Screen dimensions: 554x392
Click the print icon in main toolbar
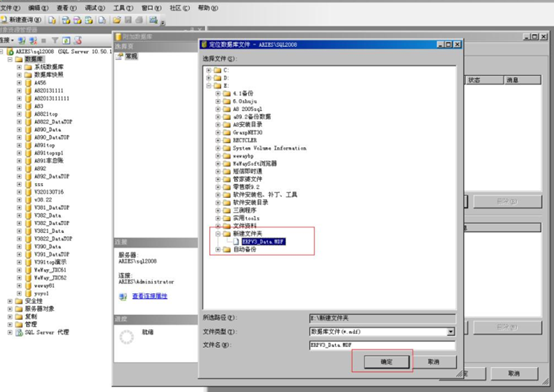(x=140, y=20)
